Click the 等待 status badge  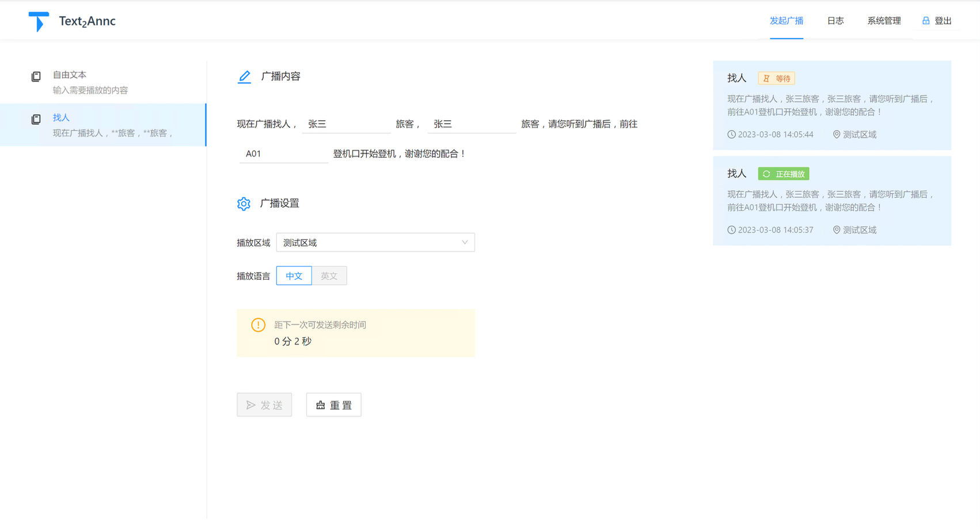coord(776,78)
